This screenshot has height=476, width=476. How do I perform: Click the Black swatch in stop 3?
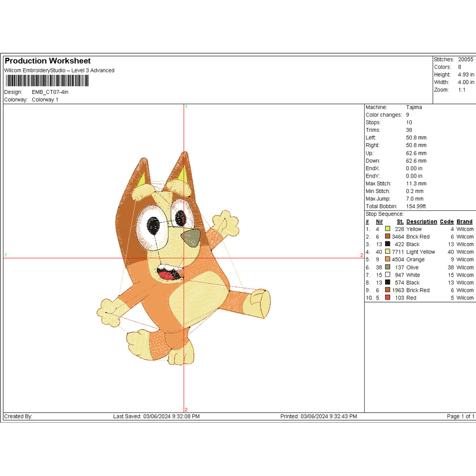387,244
